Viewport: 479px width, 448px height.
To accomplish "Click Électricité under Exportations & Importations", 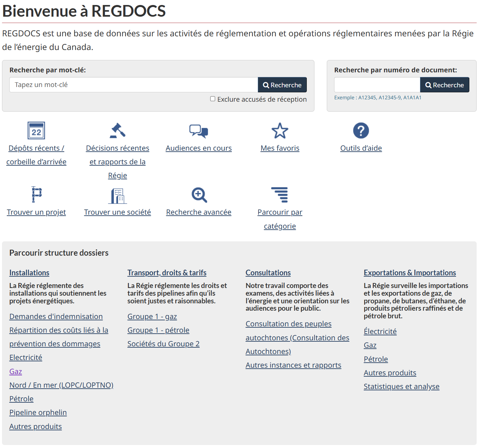I will 380,331.
